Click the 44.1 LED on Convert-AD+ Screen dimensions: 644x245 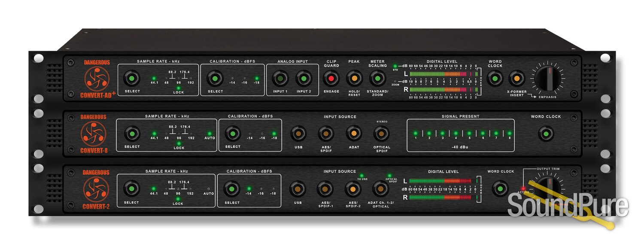pos(154,79)
